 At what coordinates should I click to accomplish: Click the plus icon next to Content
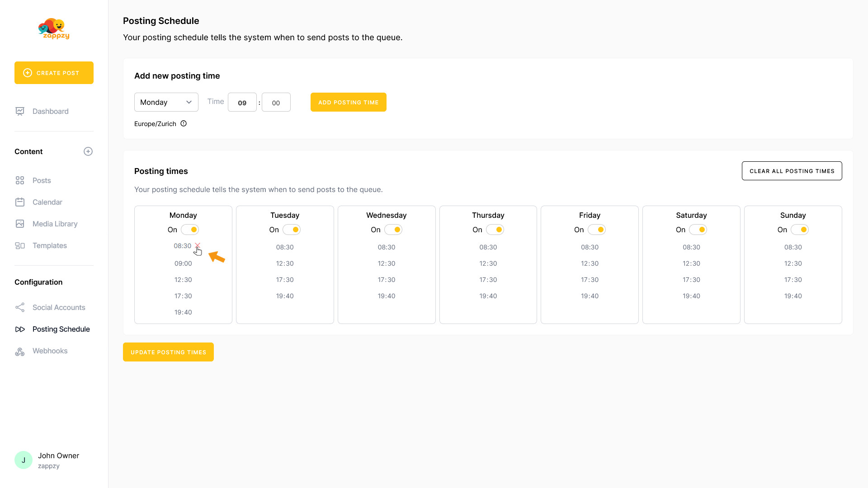coord(88,151)
